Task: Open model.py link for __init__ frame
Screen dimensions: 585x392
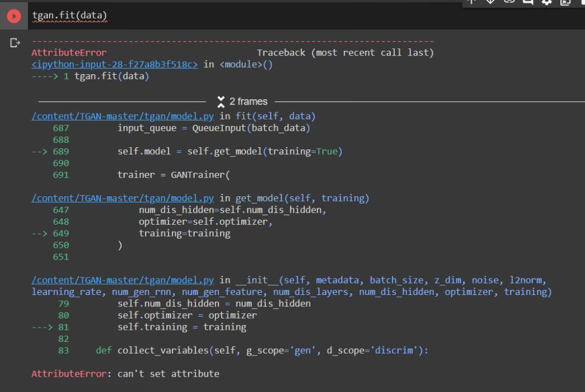Action: pyautogui.click(x=123, y=280)
